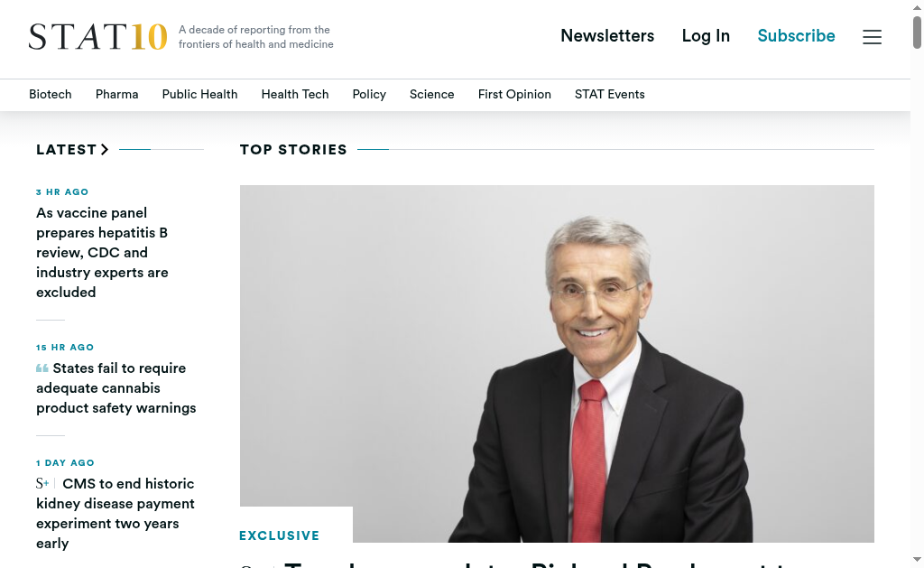Go to the Biotech section

pyautogui.click(x=51, y=95)
